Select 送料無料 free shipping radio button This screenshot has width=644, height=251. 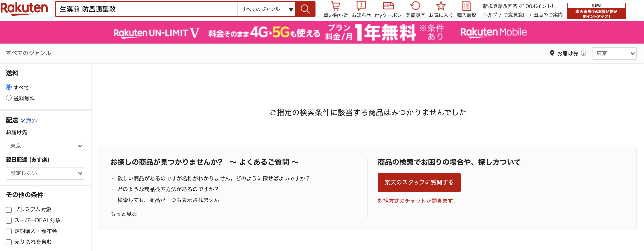pyautogui.click(x=9, y=98)
